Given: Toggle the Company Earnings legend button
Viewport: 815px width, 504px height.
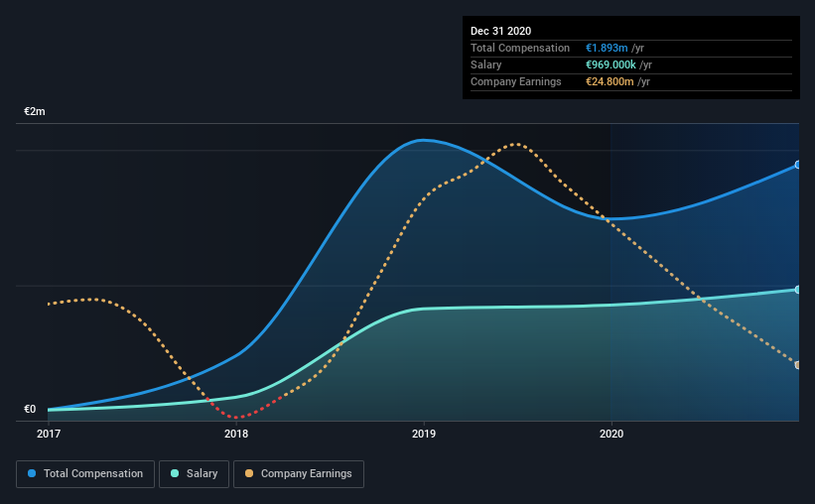Looking at the screenshot, I should click(299, 474).
